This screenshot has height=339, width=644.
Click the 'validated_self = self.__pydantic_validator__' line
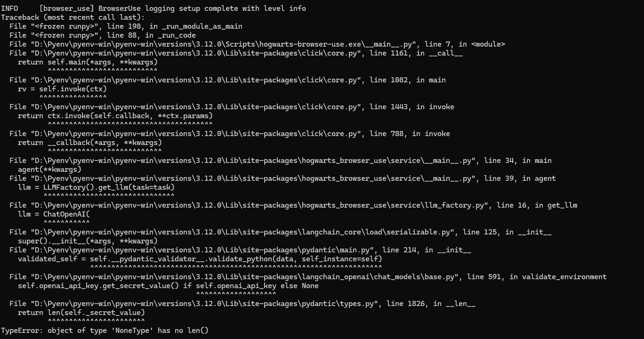pos(200,259)
